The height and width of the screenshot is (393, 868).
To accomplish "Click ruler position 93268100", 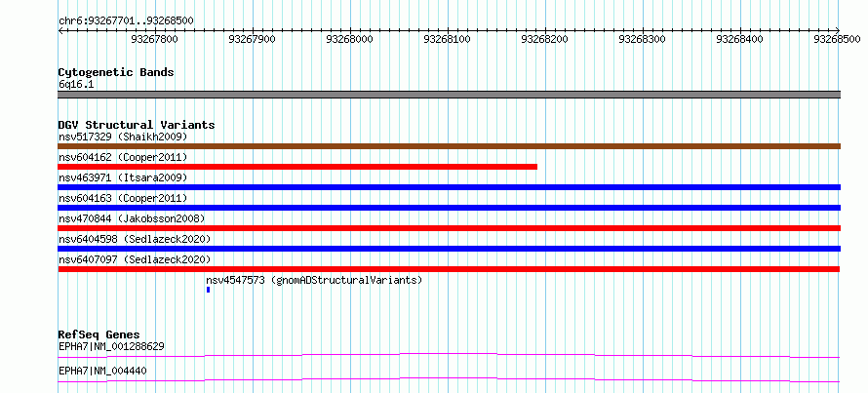I will tap(448, 39).
